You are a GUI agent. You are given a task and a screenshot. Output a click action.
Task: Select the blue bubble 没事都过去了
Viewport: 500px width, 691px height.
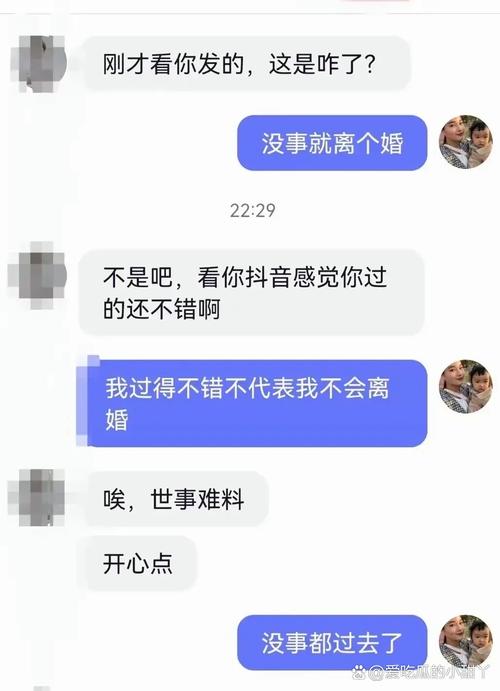332,643
